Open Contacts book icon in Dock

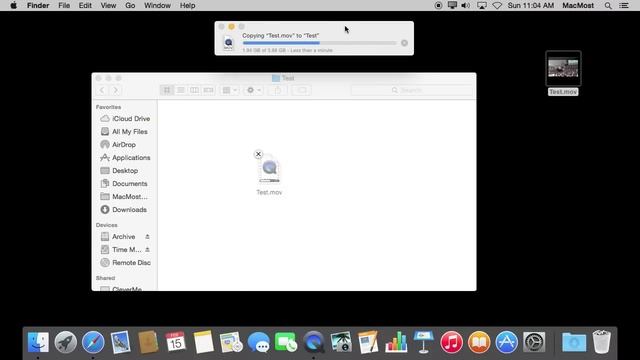coord(148,342)
